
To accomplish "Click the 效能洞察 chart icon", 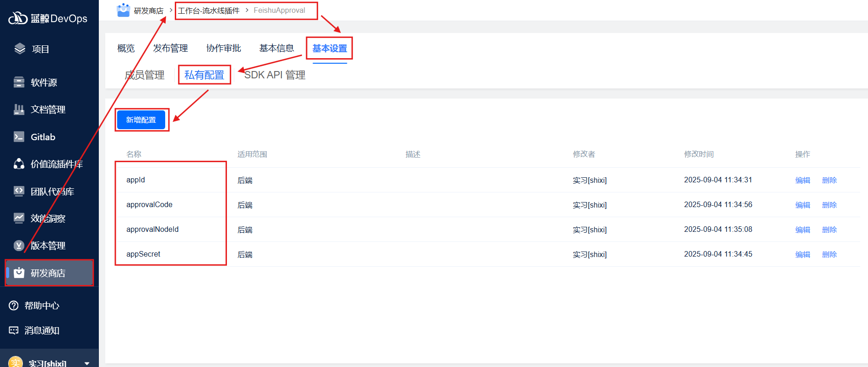I will tap(19, 219).
